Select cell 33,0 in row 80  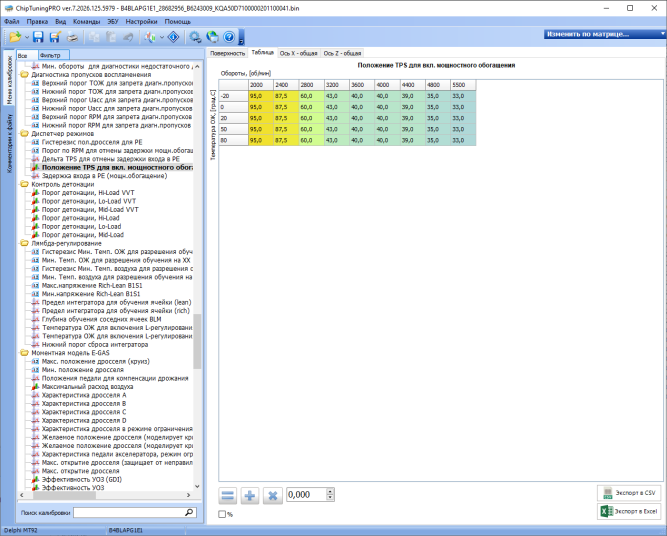coord(463,140)
